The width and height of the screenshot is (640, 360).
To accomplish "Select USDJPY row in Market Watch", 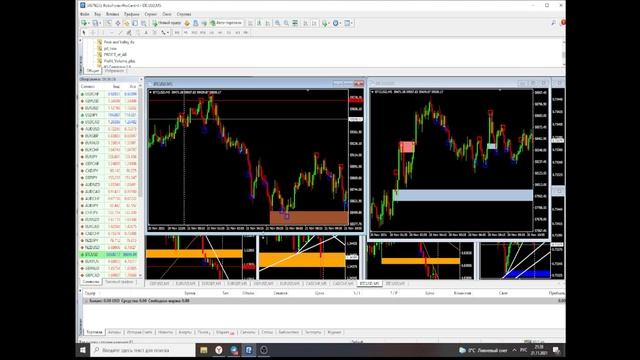I will [109, 115].
